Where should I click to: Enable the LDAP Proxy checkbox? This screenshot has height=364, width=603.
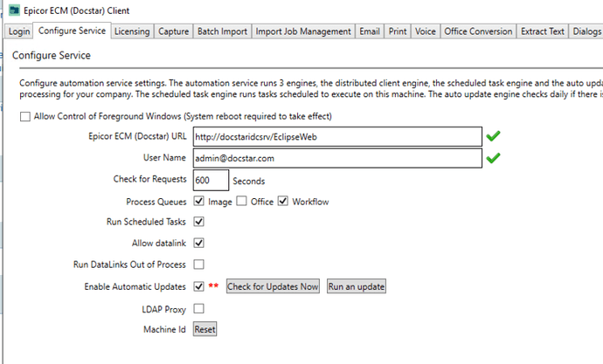click(199, 309)
